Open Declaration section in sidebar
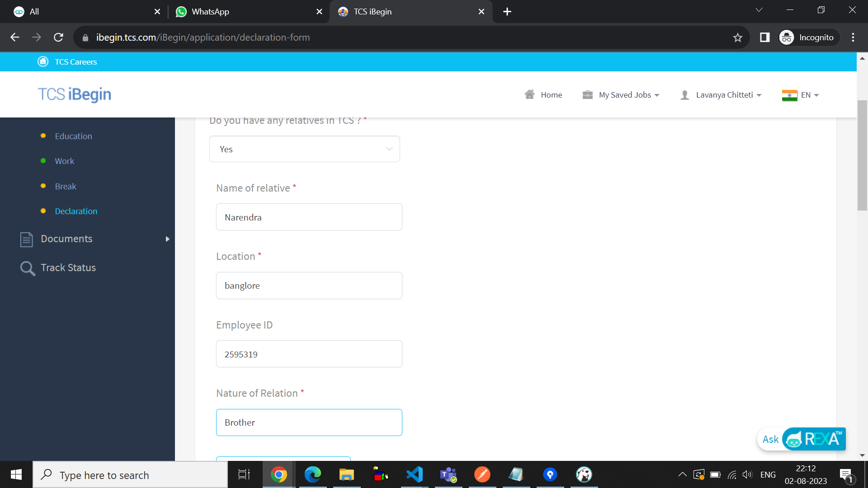Viewport: 868px width, 488px height. 76,211
